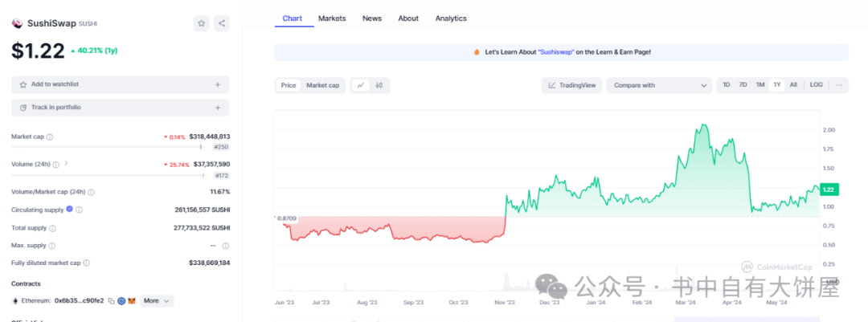This screenshot has height=322, width=868.
Task: Open the Markets tab
Action: tap(332, 18)
